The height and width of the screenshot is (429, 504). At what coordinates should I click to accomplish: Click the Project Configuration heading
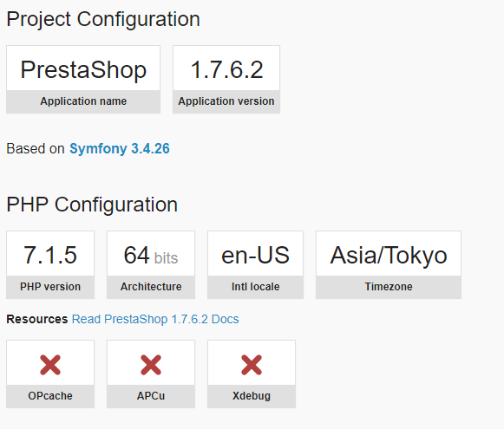point(103,19)
